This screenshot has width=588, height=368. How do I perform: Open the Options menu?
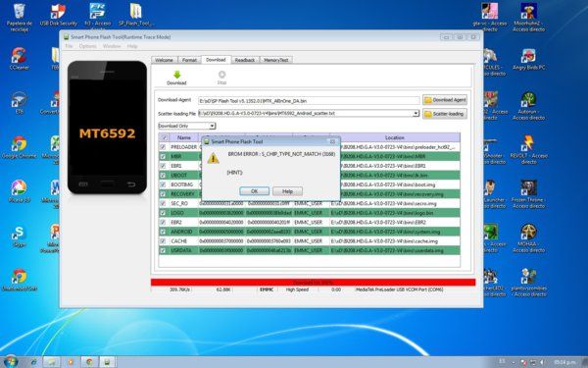tap(88, 46)
